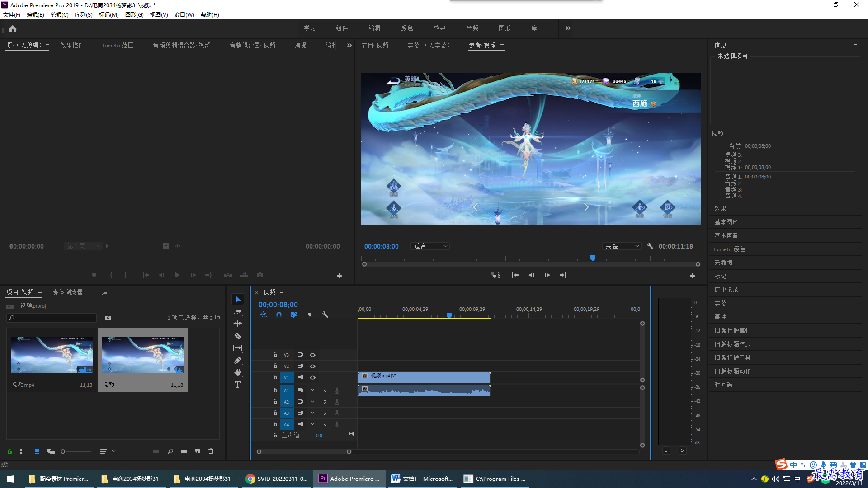Open timeline 视频 sequence panel menu
Image resolution: width=868 pixels, height=488 pixels.
(282, 292)
